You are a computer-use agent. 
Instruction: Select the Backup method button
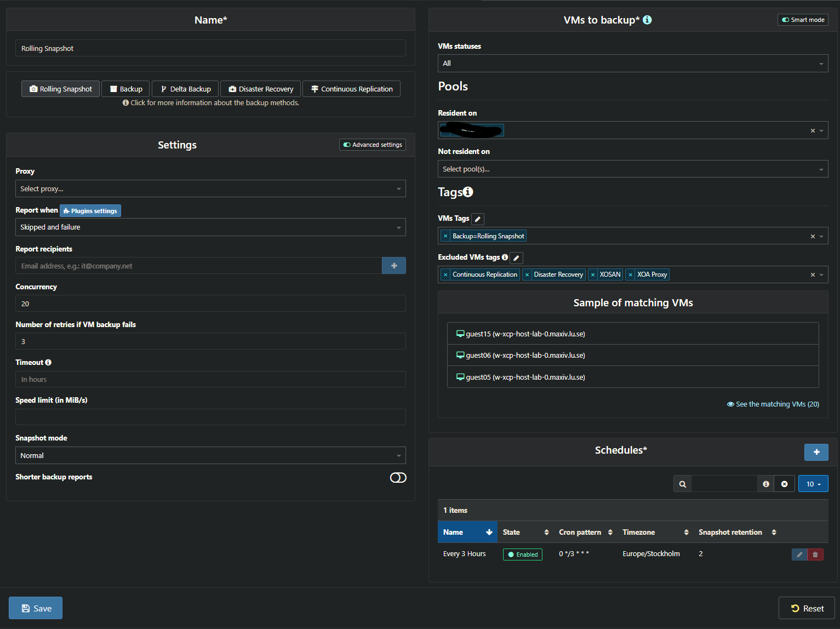pyautogui.click(x=125, y=89)
